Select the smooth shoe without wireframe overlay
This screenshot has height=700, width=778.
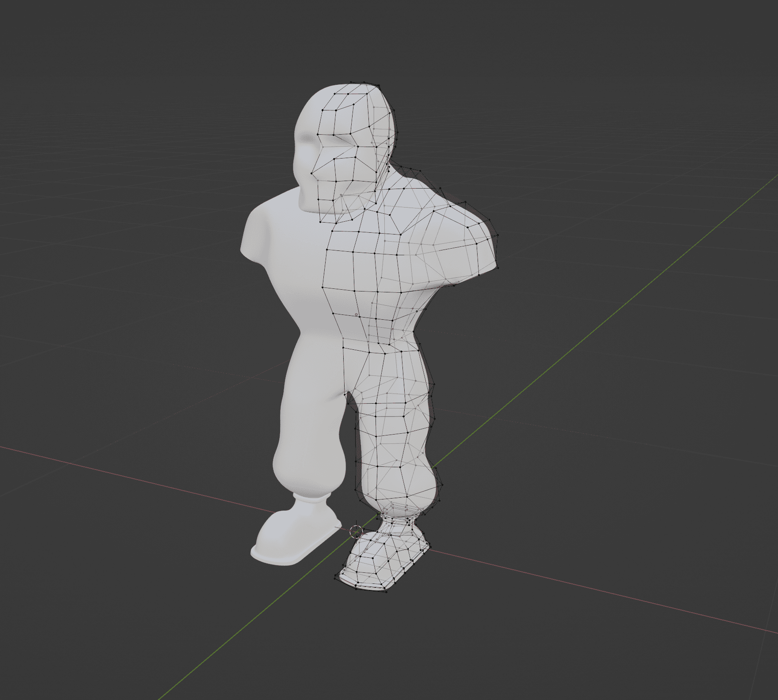tap(295, 530)
